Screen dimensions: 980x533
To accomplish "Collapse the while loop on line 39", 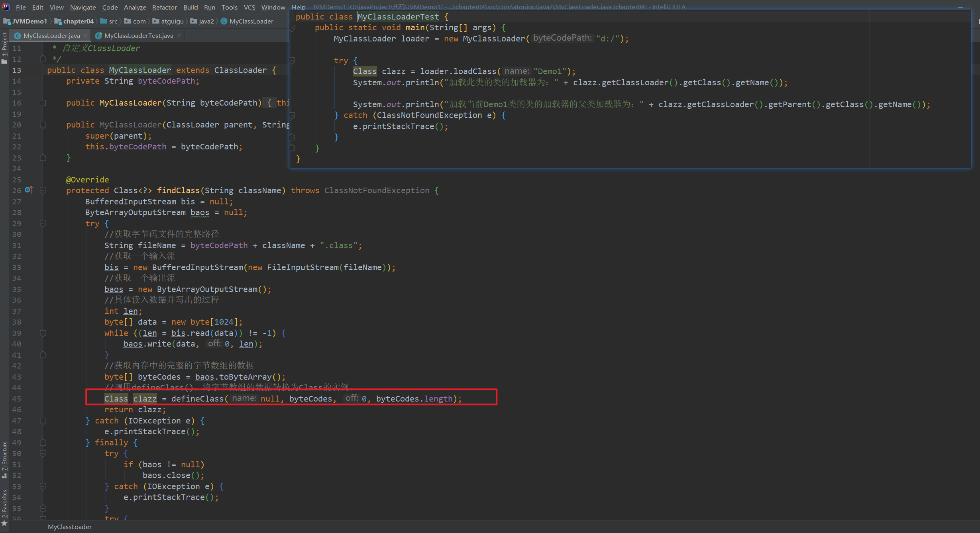I will pyautogui.click(x=43, y=333).
